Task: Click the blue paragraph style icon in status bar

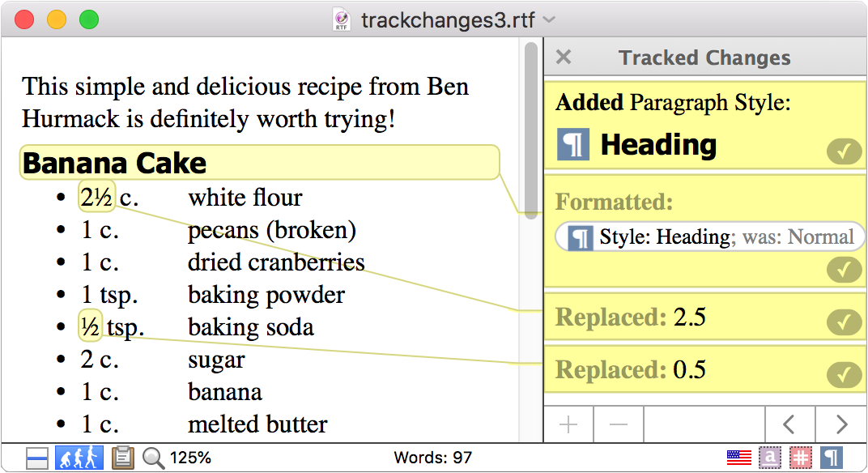Action: pos(831,458)
